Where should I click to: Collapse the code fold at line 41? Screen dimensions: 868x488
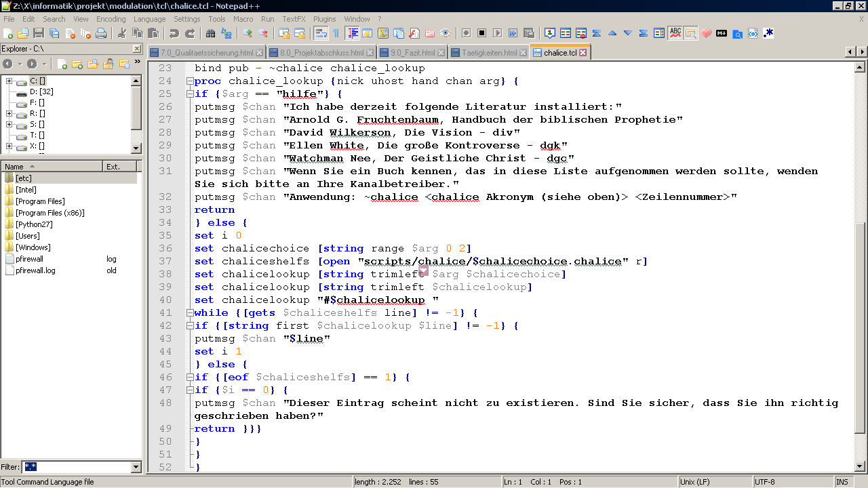[189, 313]
